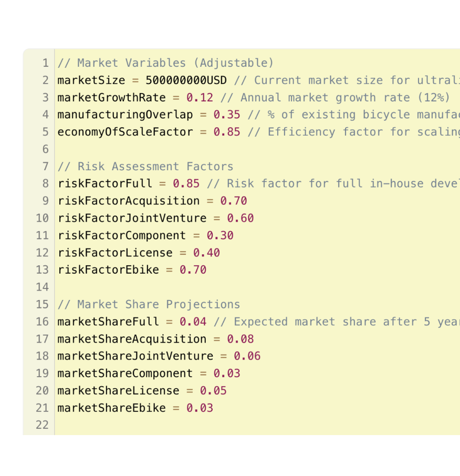Screen dimensions: 460x476
Task: Click the riskFactorAcquisition value 0.70
Action: coord(233,201)
